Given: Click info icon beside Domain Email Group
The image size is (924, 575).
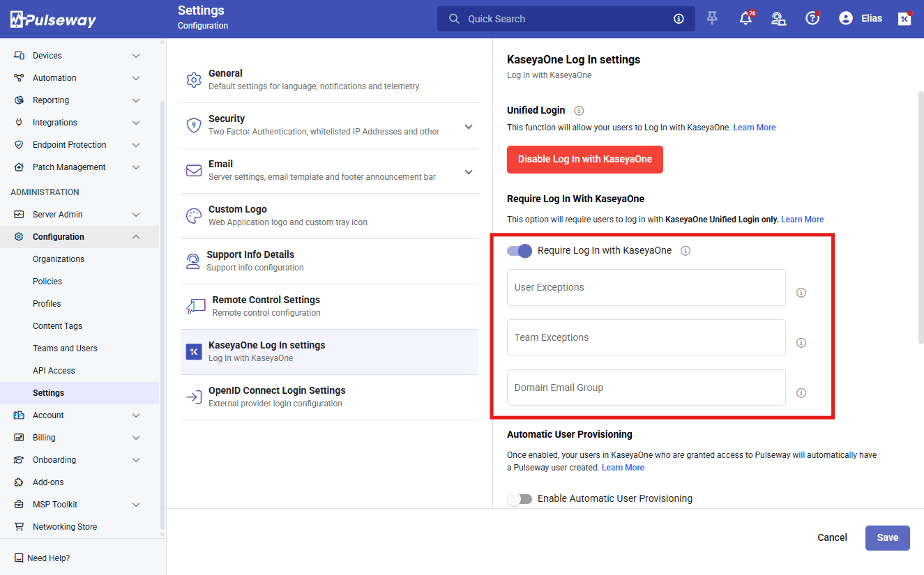Looking at the screenshot, I should (801, 393).
